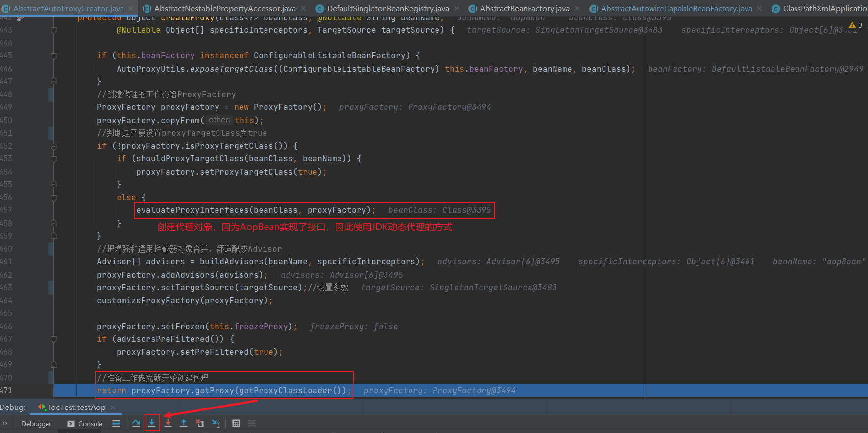Click the Trace Current Stream Chain icon
This screenshot has width=868, height=433.
252,423
